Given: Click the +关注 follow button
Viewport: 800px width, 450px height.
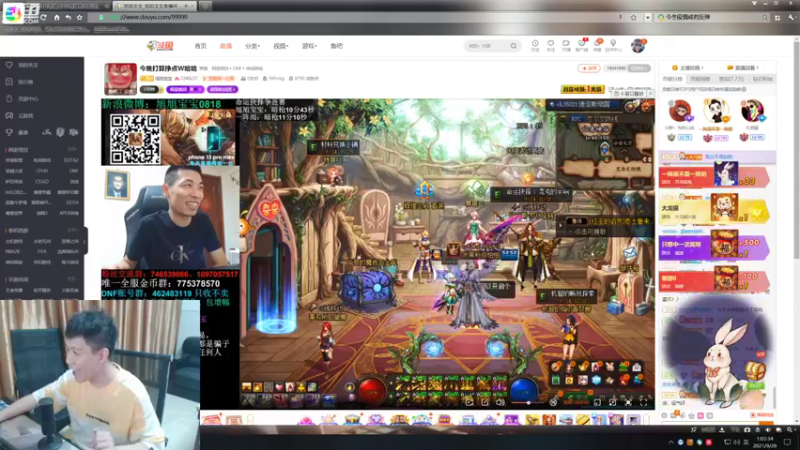Looking at the screenshot, I should pyautogui.click(x=589, y=68).
